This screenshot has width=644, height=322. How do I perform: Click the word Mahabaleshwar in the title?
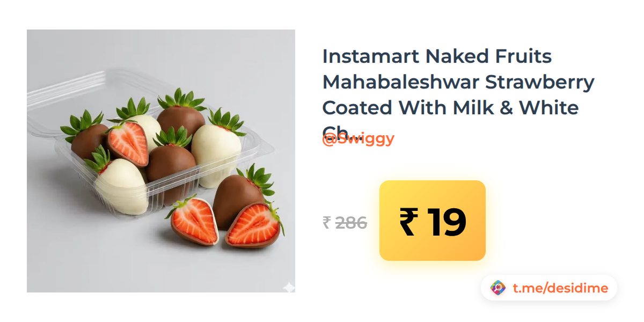[401, 82]
